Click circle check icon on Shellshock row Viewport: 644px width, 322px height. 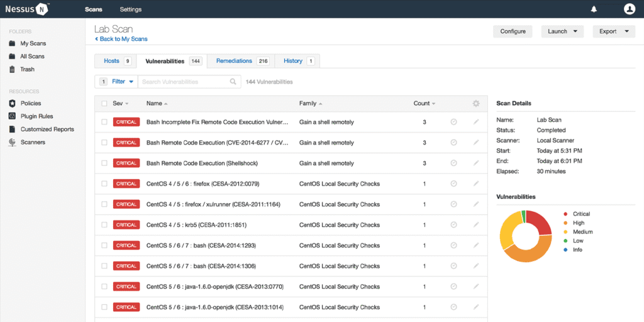pyautogui.click(x=454, y=163)
